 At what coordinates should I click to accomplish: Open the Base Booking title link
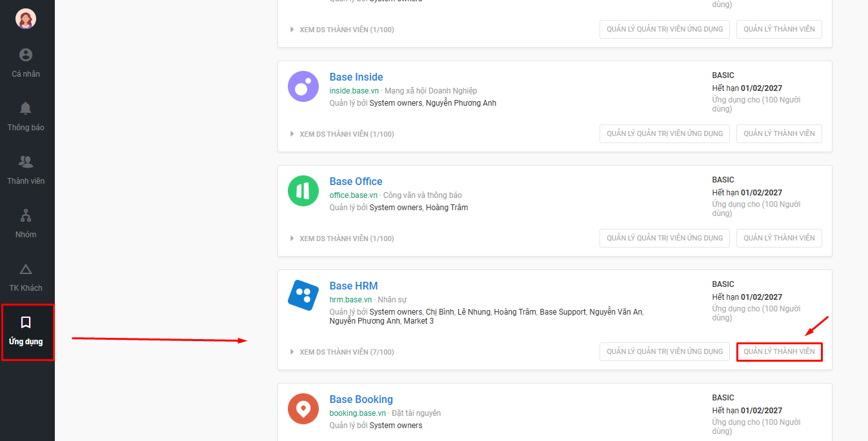(361, 400)
